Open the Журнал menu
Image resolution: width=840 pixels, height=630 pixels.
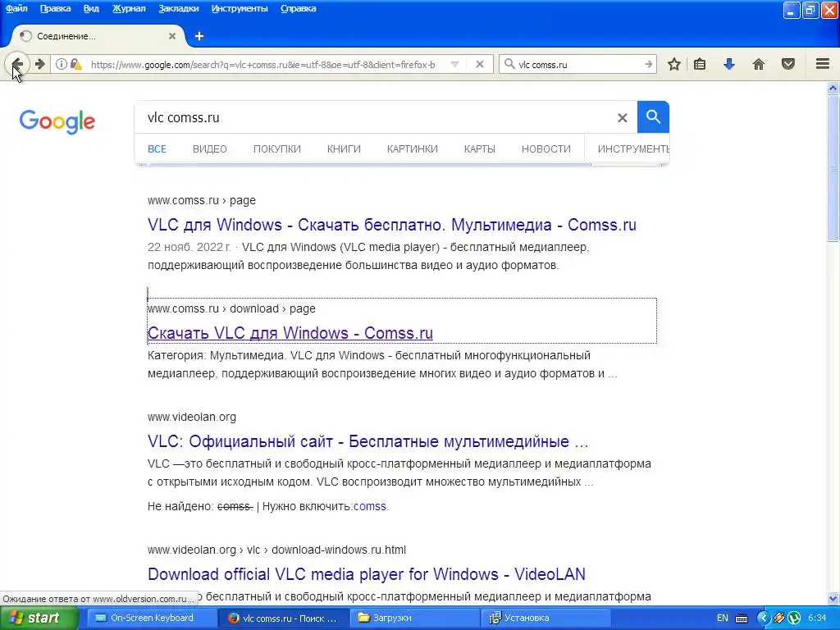(129, 8)
